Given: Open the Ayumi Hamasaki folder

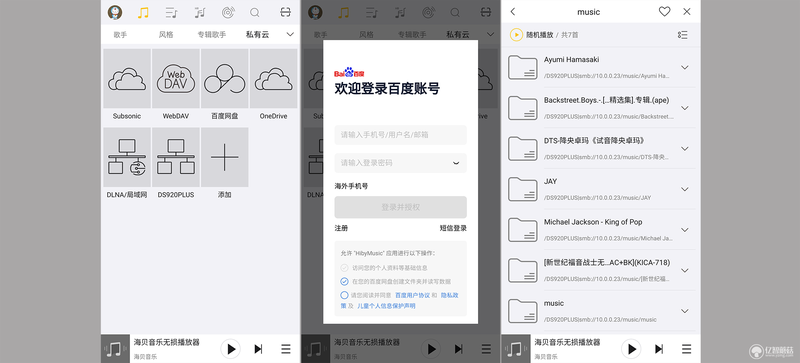Looking at the screenshot, I should coord(601,67).
